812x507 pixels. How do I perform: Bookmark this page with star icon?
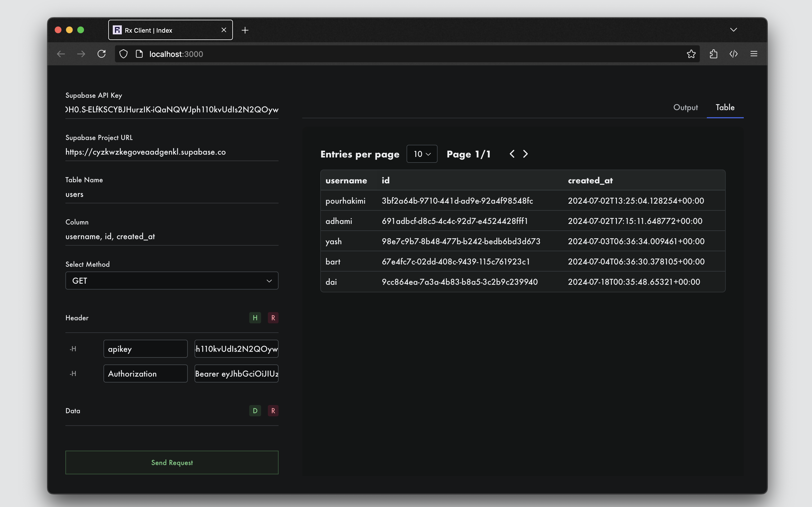691,54
